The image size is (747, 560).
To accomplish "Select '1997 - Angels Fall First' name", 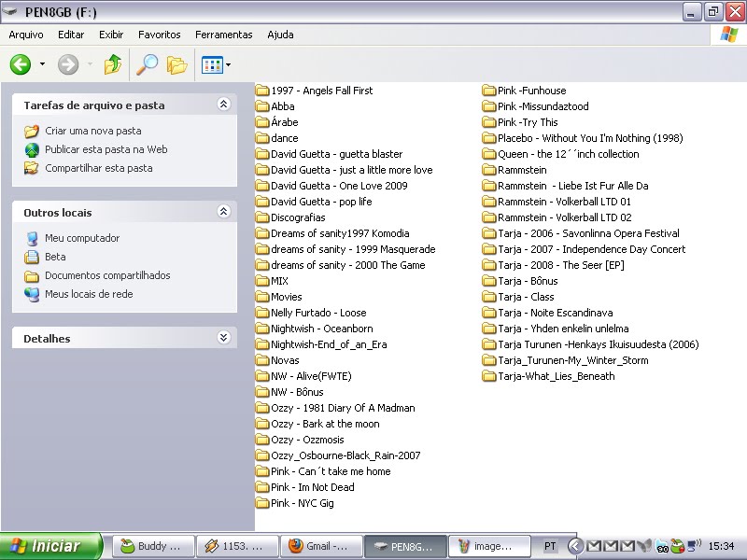I will click(321, 91).
